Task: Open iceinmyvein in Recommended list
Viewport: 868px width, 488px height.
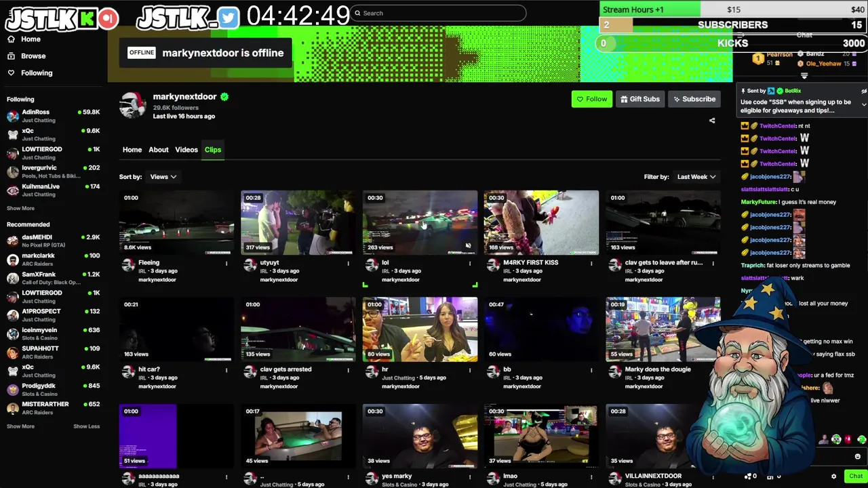Action: (53, 333)
